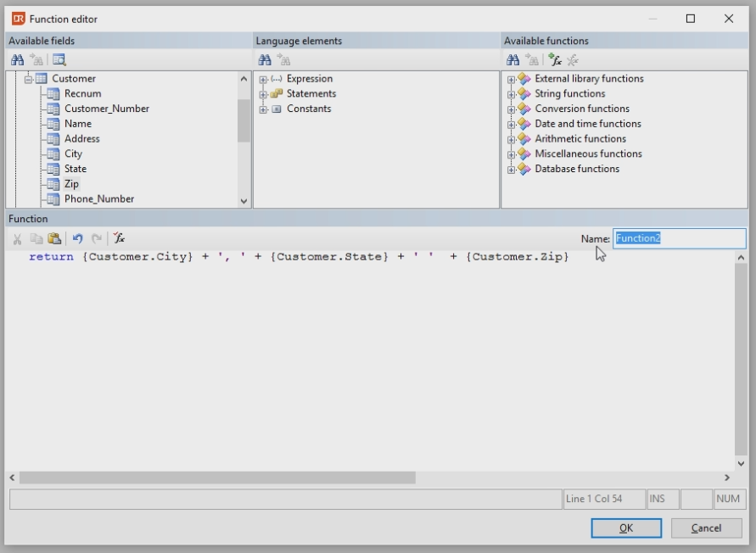Click the find icon in Available fields
Screen dimensions: 756x553
[17, 60]
